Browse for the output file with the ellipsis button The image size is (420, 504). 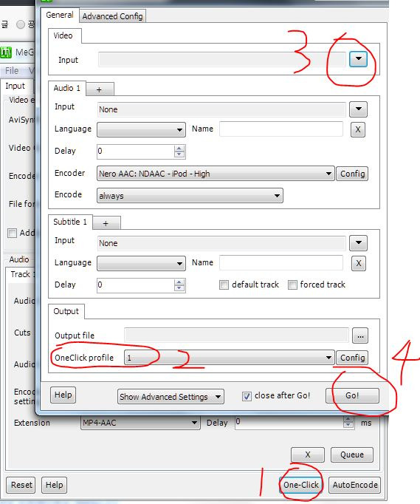pos(360,336)
